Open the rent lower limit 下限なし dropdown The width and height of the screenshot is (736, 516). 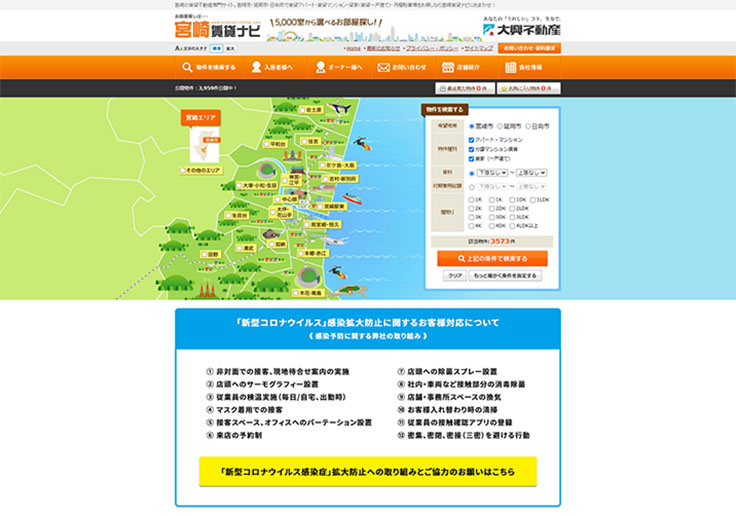coord(492,173)
